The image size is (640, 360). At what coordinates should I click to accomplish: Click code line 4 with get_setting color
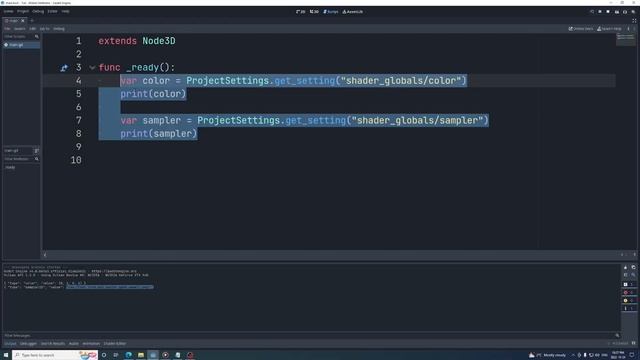[x=293, y=81]
